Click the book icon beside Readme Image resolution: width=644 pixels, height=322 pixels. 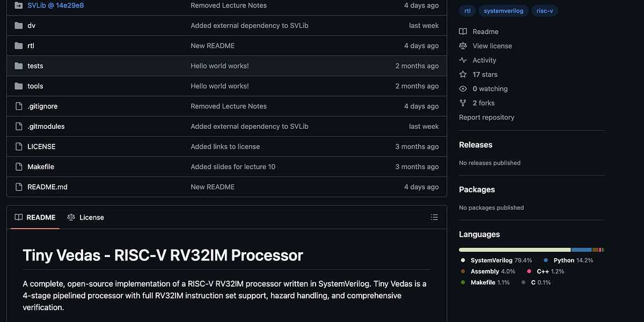pos(463,32)
